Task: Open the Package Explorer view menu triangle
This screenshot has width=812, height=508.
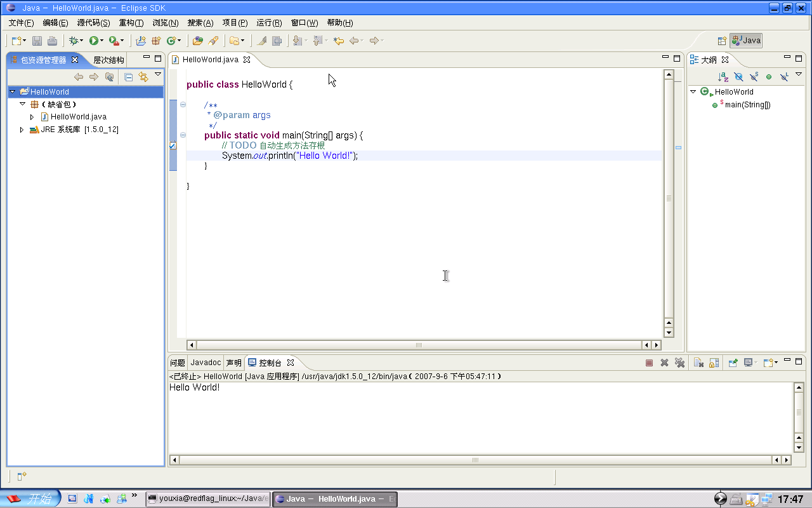Action: point(158,74)
